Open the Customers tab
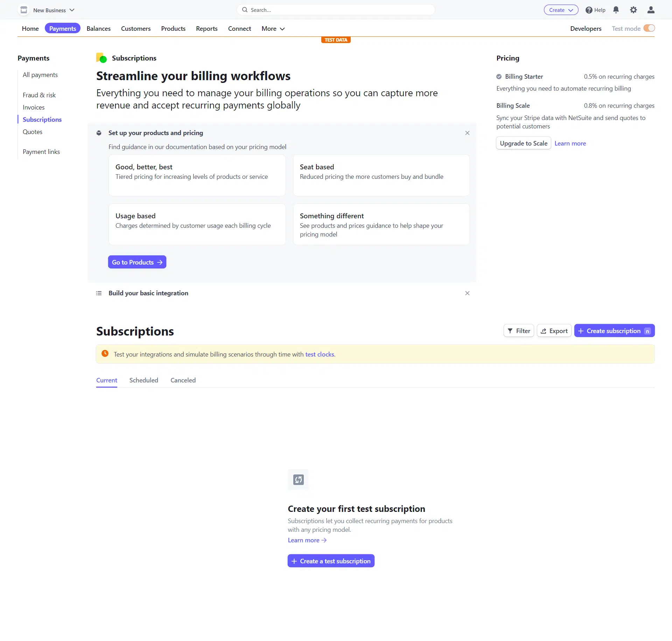 pyautogui.click(x=136, y=28)
